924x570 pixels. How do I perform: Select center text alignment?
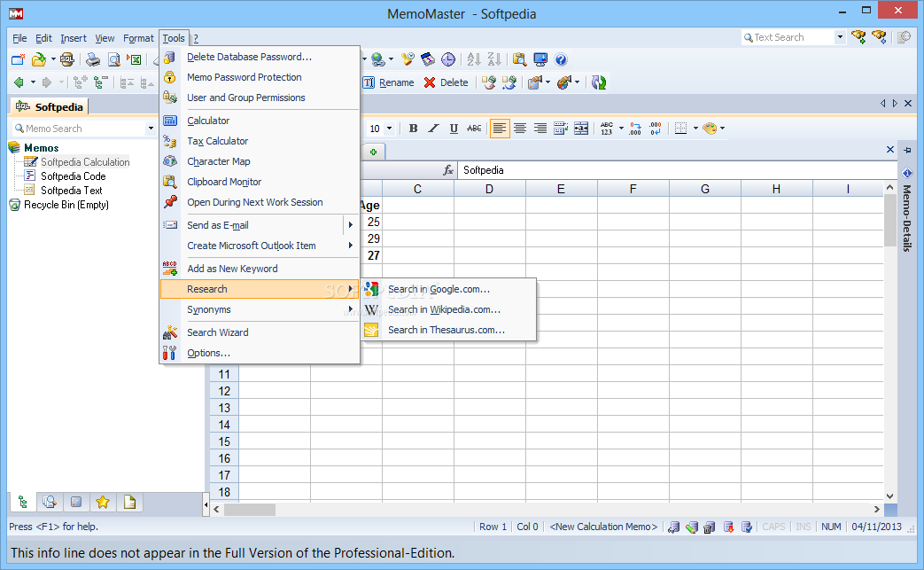tap(520, 129)
